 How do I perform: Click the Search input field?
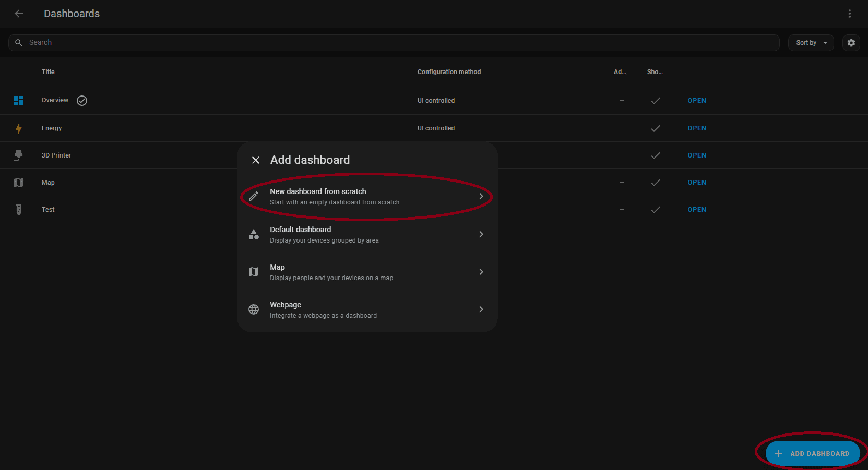click(391, 43)
